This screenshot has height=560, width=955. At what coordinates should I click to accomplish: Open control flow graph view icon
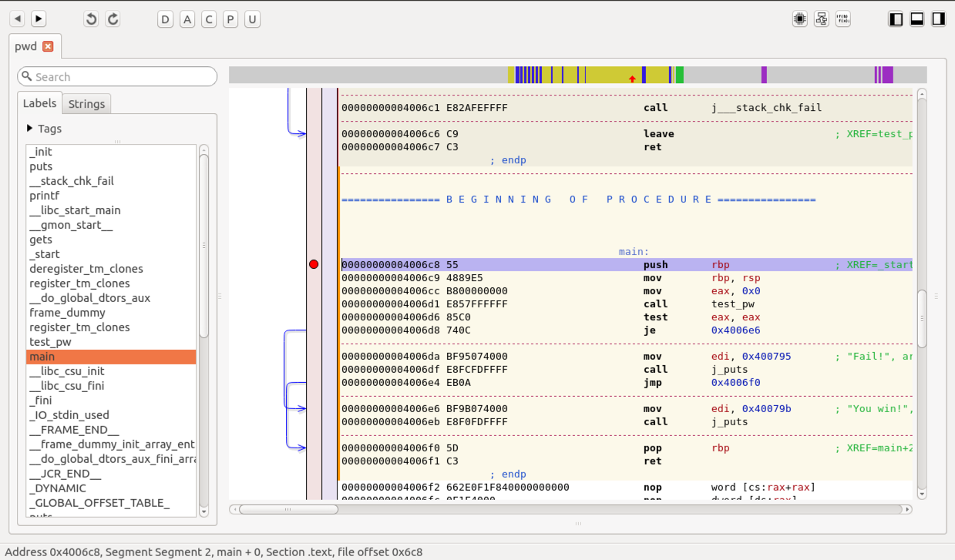point(822,19)
